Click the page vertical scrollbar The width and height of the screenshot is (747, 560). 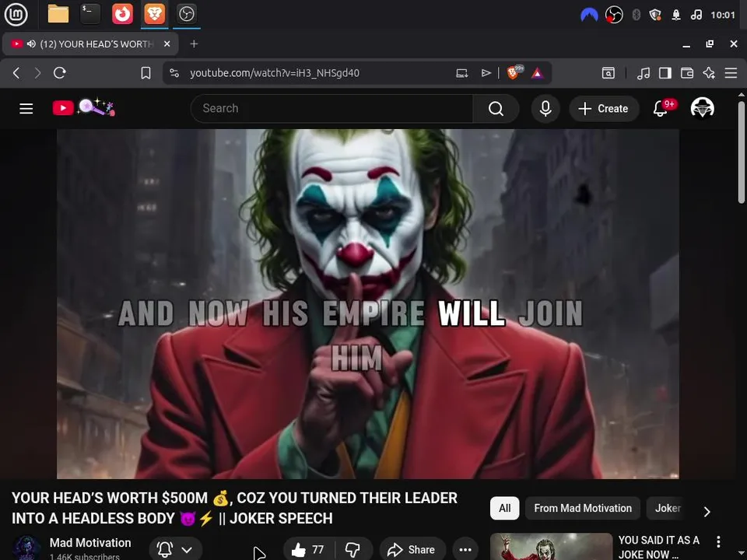pyautogui.click(x=742, y=152)
